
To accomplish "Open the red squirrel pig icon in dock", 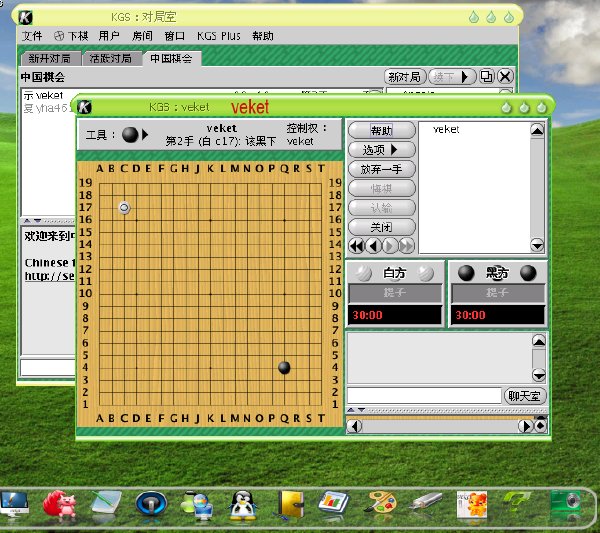I will click(60, 505).
